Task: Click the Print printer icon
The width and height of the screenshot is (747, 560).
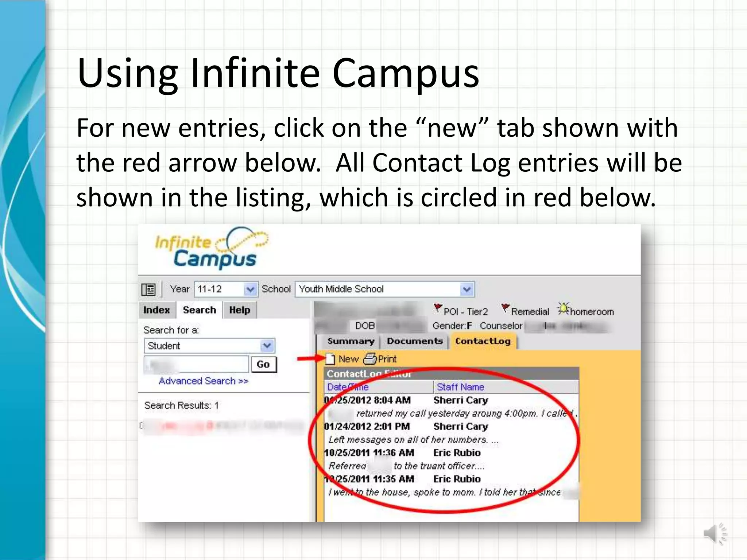Action: pyautogui.click(x=370, y=359)
